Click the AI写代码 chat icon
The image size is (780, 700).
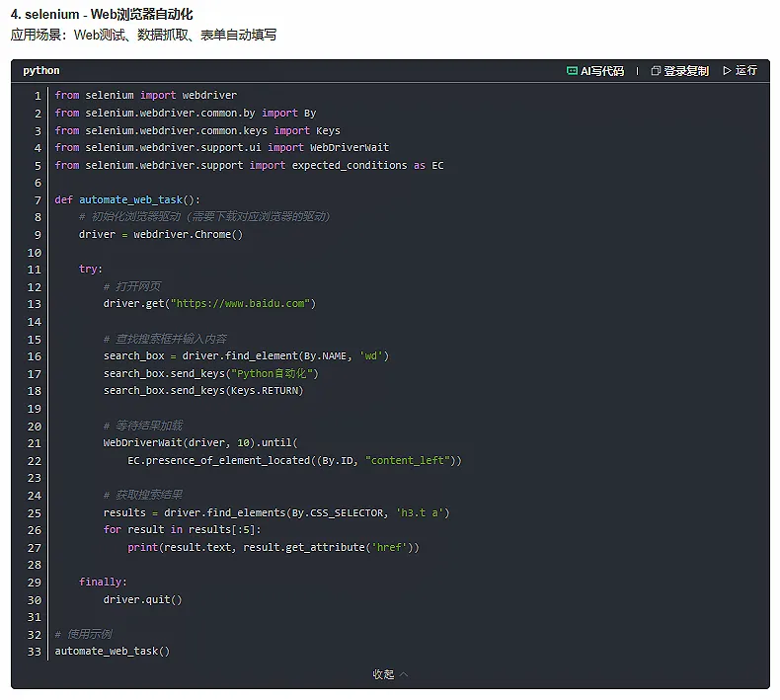pyautogui.click(x=572, y=71)
